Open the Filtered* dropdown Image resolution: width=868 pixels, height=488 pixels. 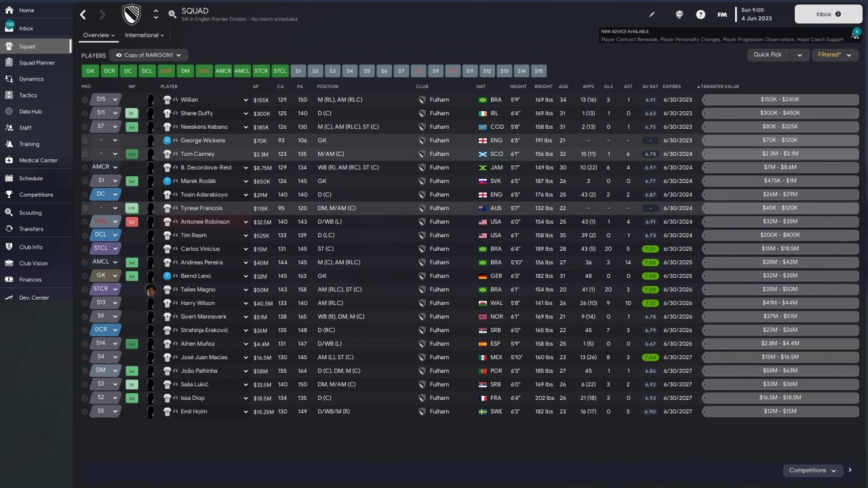pyautogui.click(x=835, y=55)
